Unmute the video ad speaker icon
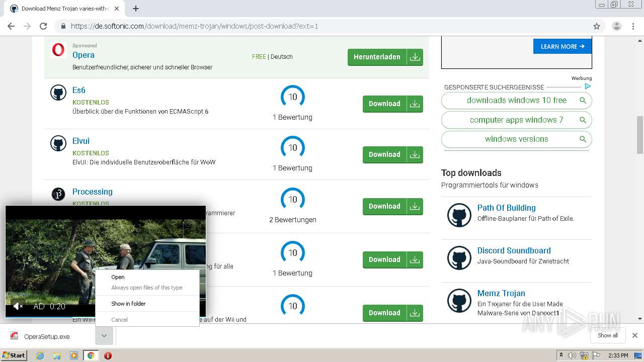The width and height of the screenshot is (644, 362). point(18,306)
